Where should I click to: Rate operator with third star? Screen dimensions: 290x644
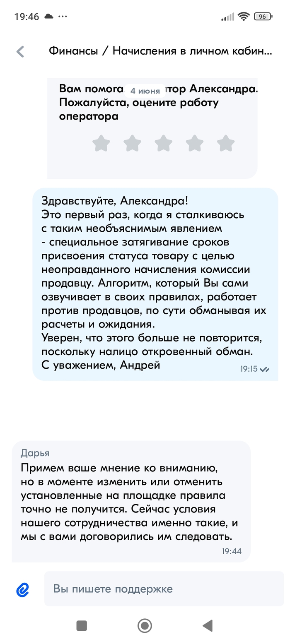pos(164,144)
